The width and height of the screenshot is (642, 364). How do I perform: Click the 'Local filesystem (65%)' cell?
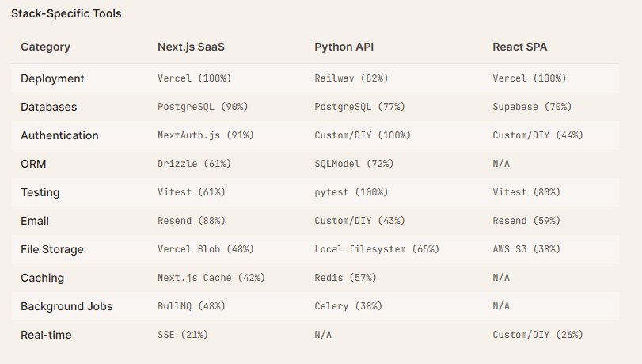pos(377,249)
